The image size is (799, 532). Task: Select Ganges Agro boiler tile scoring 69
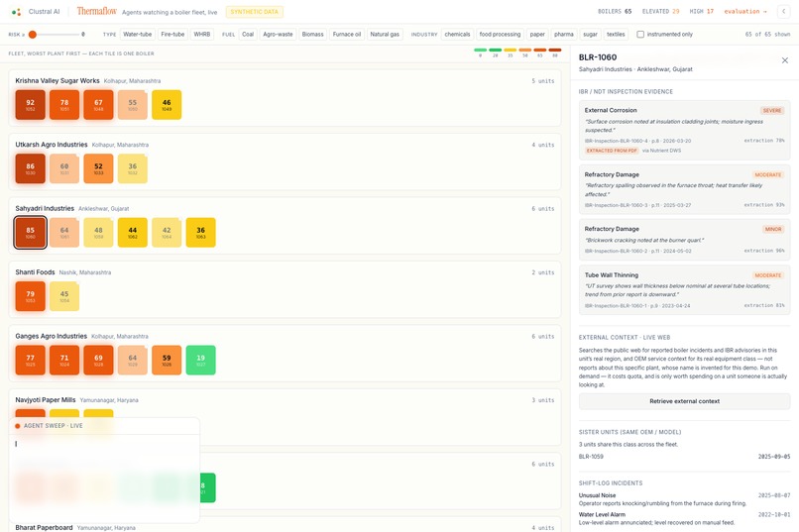pyautogui.click(x=98, y=360)
